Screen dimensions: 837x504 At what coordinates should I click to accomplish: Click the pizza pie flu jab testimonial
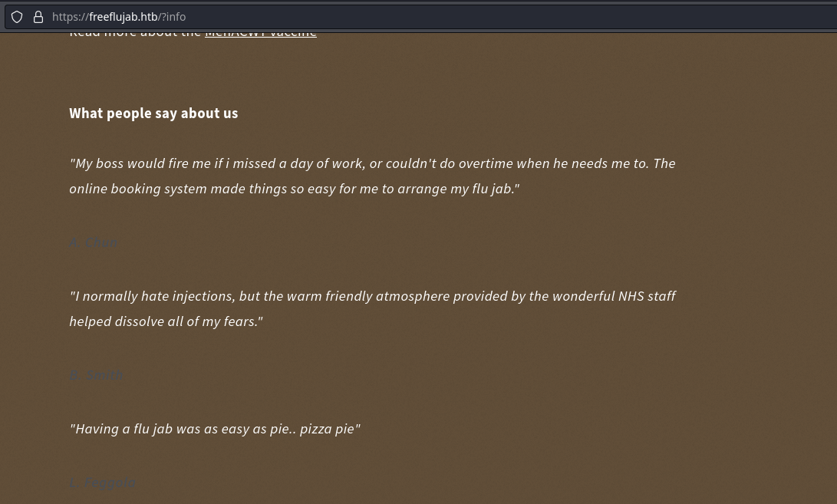(x=215, y=429)
